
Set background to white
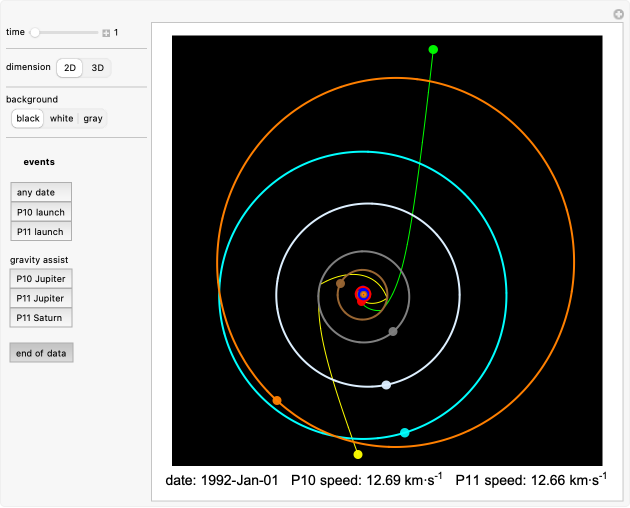tap(61, 118)
